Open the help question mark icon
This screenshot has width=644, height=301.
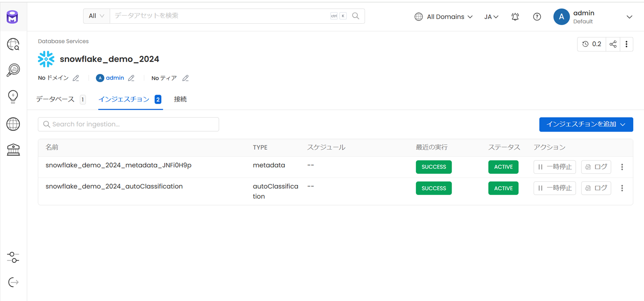(x=537, y=17)
